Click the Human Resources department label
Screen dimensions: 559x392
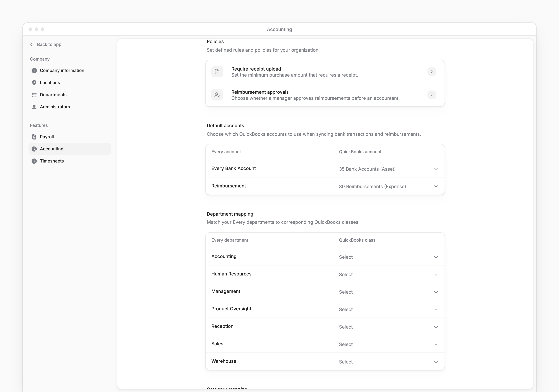[231, 274]
